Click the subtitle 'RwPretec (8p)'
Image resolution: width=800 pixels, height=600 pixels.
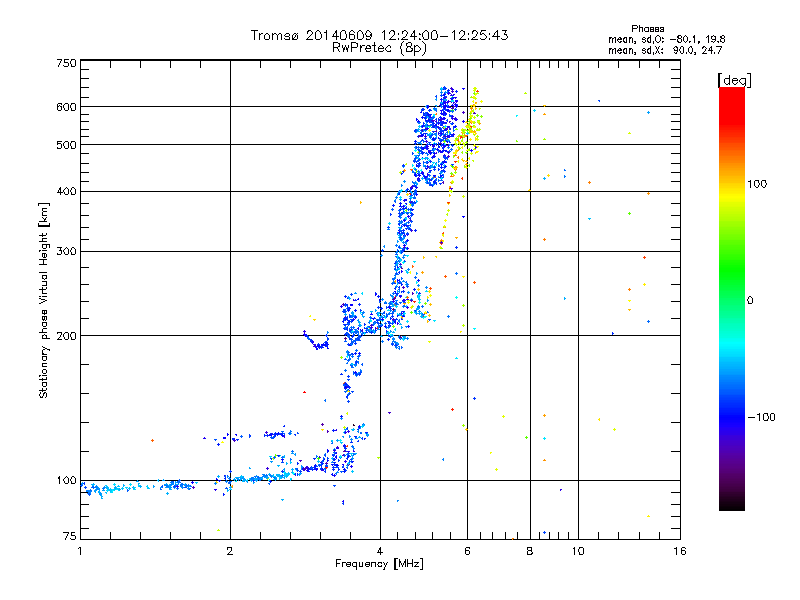click(379, 48)
